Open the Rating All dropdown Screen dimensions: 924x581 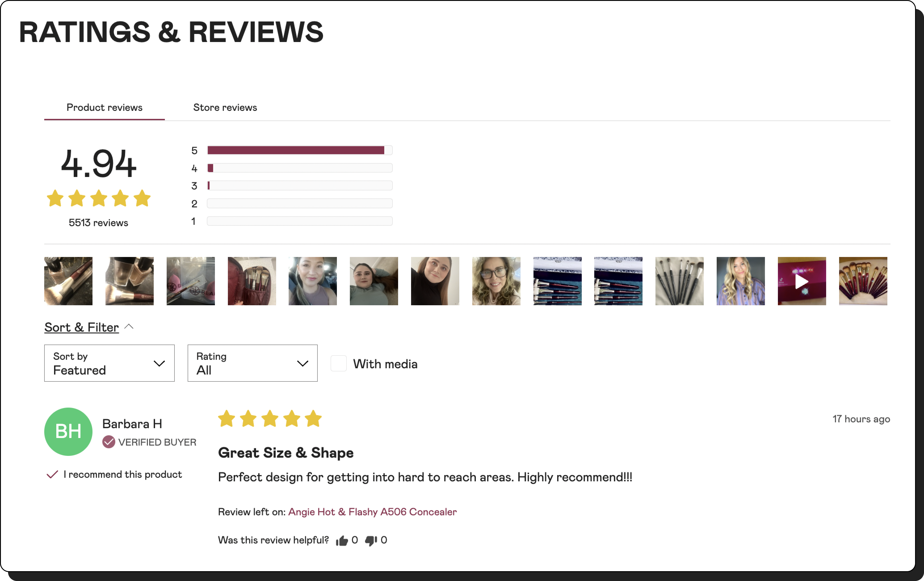pos(252,363)
